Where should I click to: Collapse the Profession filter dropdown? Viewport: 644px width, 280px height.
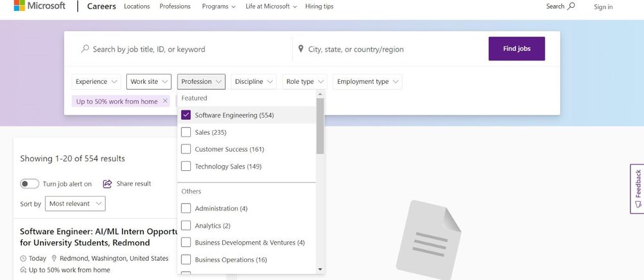201,81
